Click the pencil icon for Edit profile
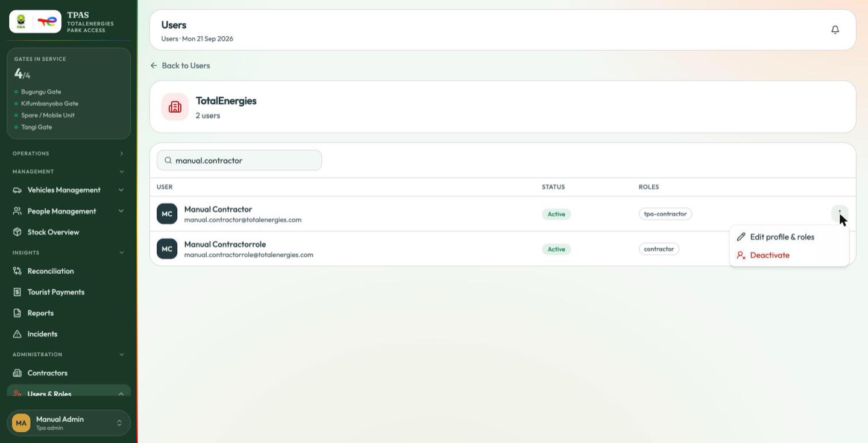This screenshot has width=868, height=443. pyautogui.click(x=741, y=237)
